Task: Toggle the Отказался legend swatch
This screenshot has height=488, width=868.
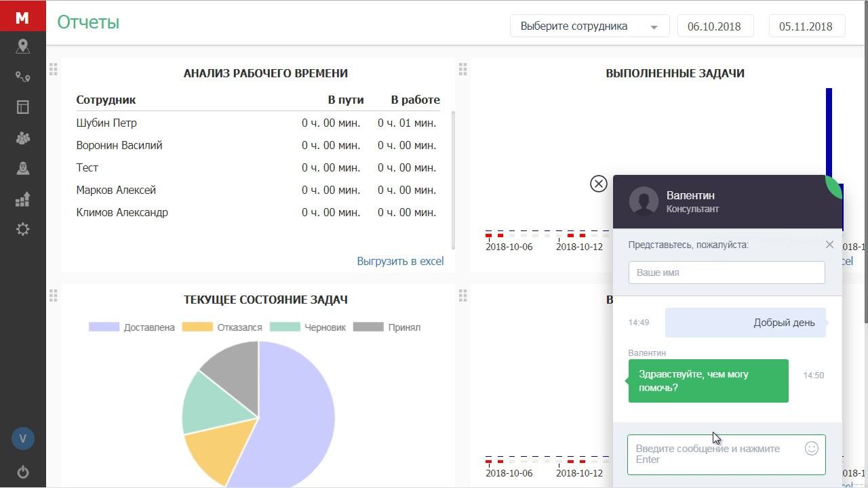Action: point(197,327)
